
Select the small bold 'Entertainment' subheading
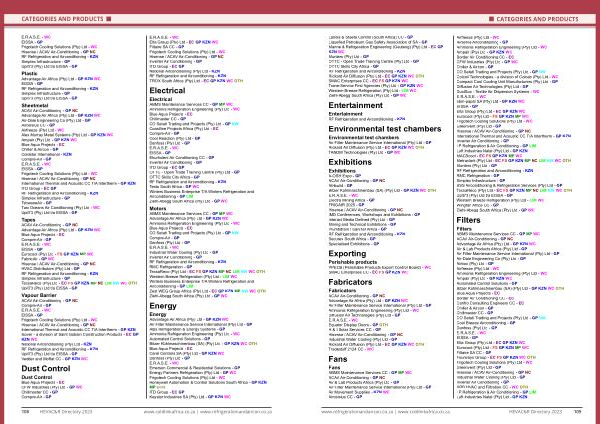[x=346, y=114]
